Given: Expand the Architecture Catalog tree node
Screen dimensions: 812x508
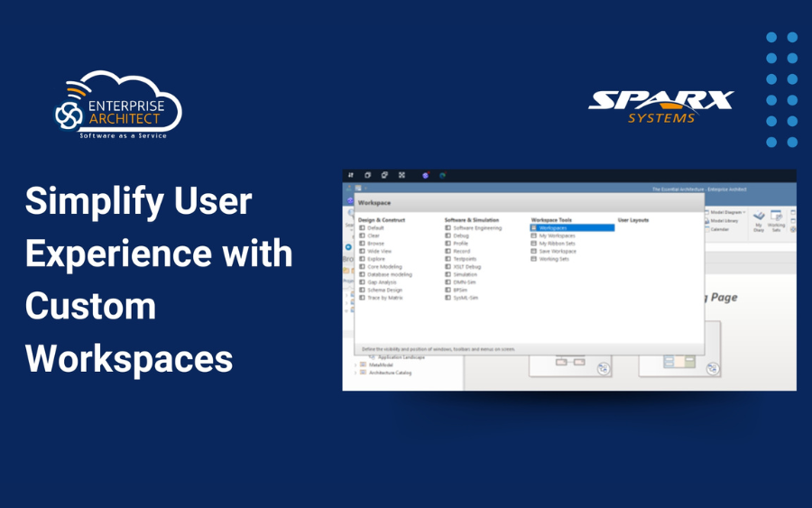Looking at the screenshot, I should click(x=355, y=373).
